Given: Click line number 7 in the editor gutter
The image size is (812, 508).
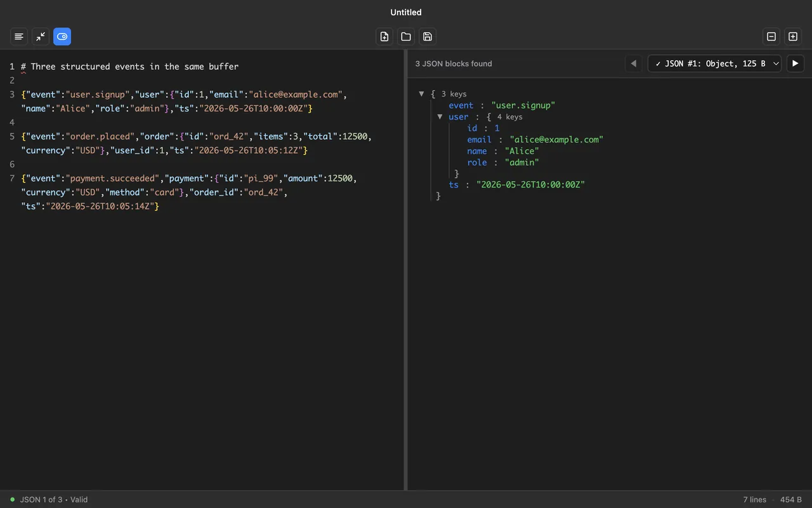Looking at the screenshot, I should (x=12, y=178).
